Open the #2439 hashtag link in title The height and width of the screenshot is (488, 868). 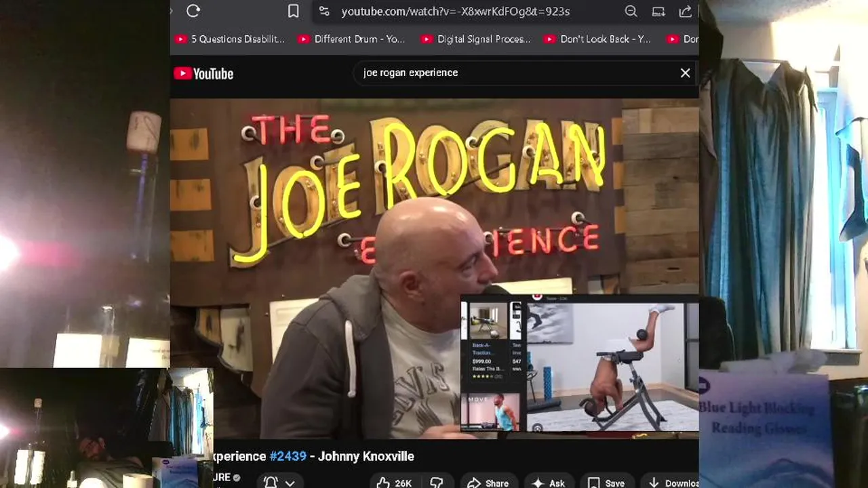click(x=288, y=456)
